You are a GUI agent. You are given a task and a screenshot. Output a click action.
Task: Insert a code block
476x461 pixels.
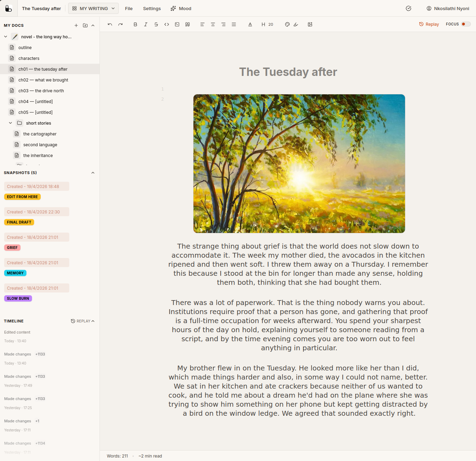pyautogui.click(x=177, y=24)
